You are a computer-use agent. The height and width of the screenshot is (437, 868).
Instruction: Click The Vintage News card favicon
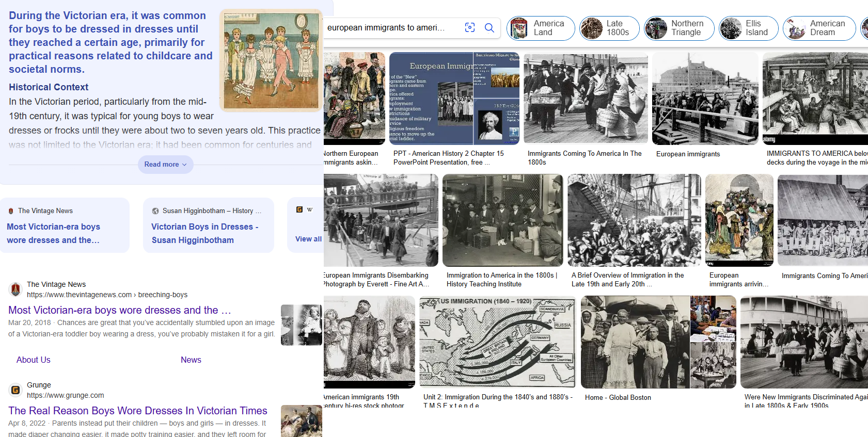(11, 211)
